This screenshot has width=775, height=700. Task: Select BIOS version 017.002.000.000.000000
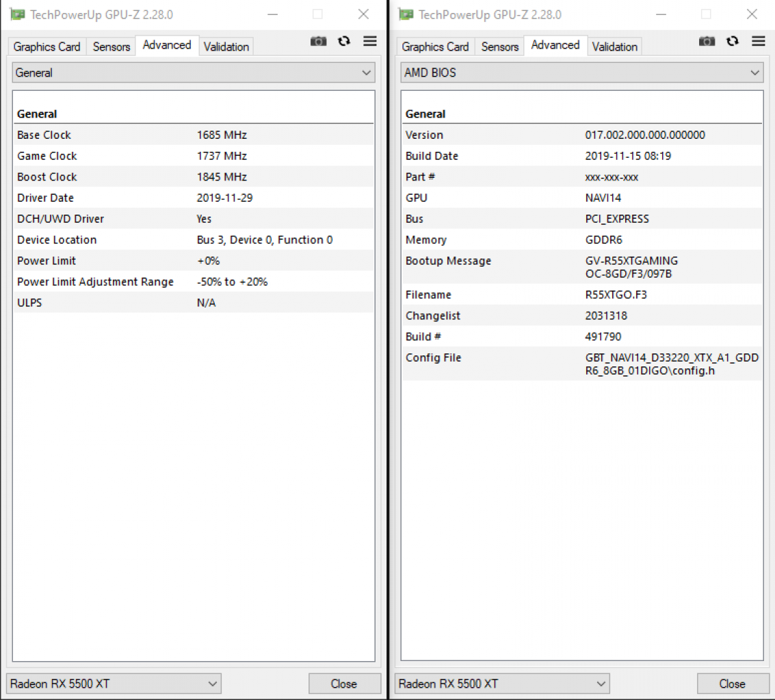coord(645,135)
